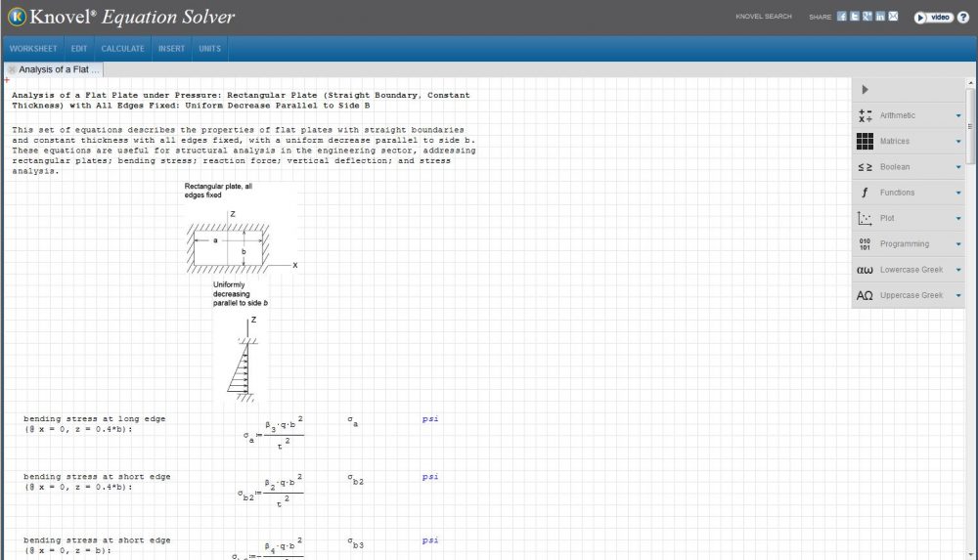The height and width of the screenshot is (560, 978).
Task: Click the Knovel Search link
Action: click(764, 17)
